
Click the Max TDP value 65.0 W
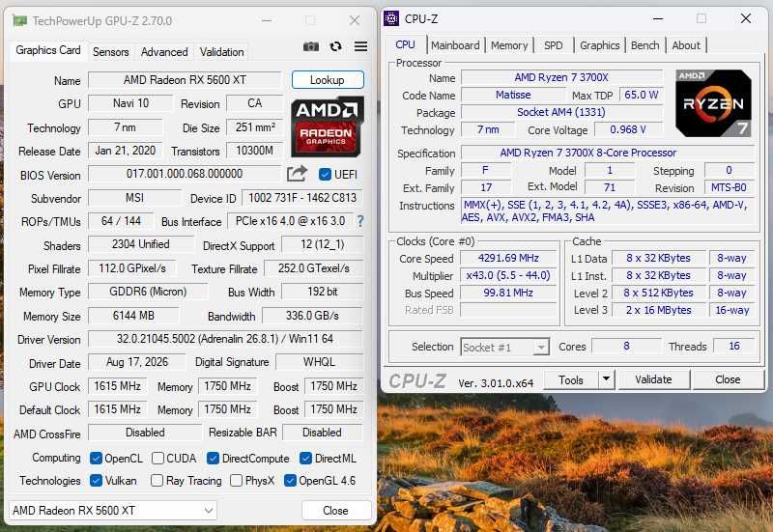[x=641, y=95]
